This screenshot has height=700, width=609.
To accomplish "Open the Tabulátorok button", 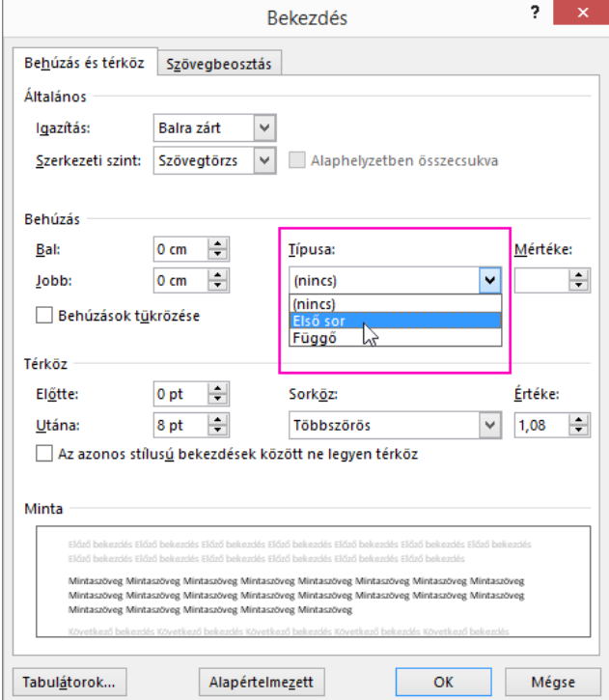I will coord(69,681).
